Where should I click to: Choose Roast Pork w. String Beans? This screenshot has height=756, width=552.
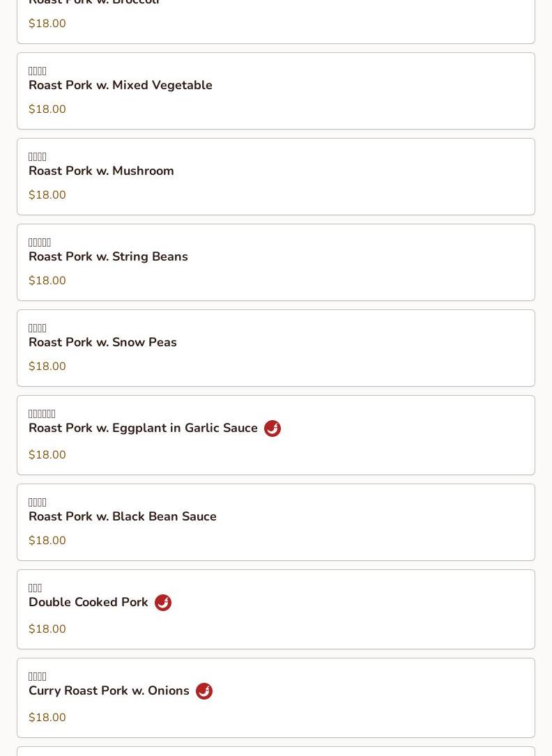click(x=108, y=256)
